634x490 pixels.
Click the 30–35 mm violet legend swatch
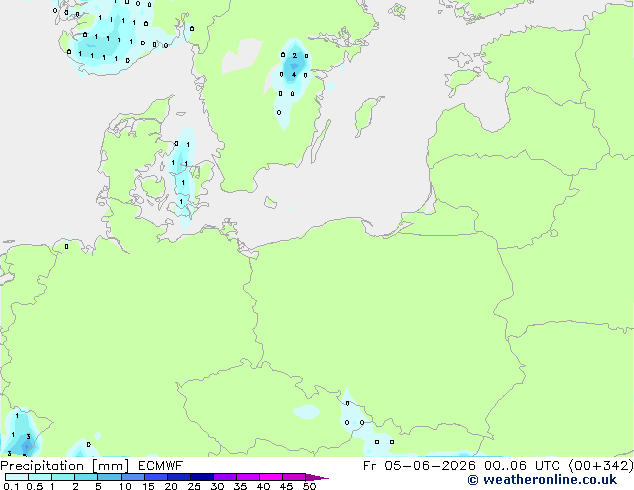tap(225, 477)
